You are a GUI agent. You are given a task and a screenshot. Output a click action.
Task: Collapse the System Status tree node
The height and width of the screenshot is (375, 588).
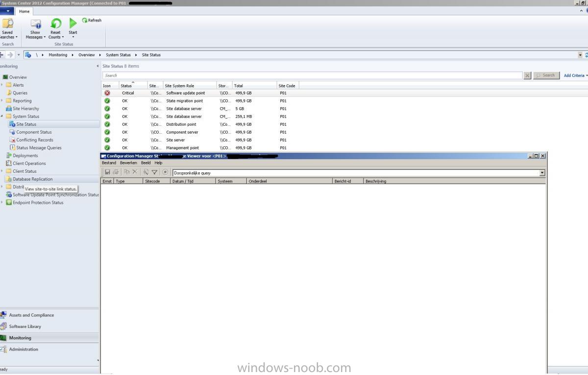2,117
